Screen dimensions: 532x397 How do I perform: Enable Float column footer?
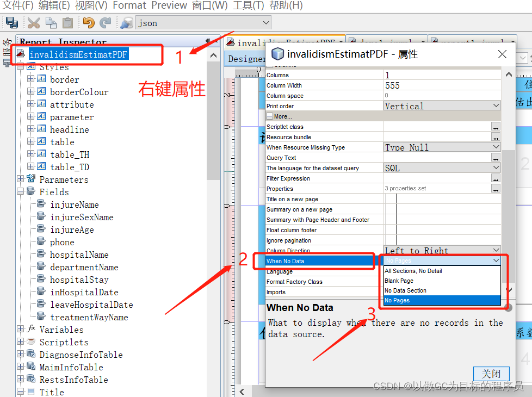click(x=389, y=230)
